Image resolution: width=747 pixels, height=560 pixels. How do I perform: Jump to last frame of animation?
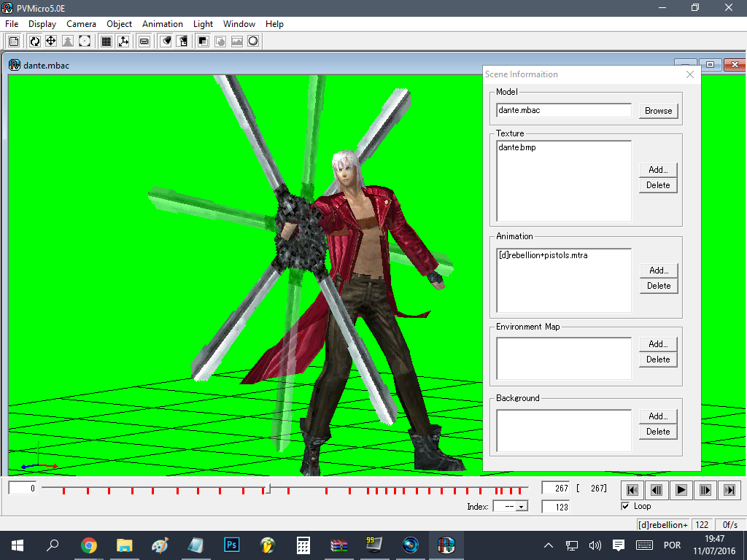729,490
